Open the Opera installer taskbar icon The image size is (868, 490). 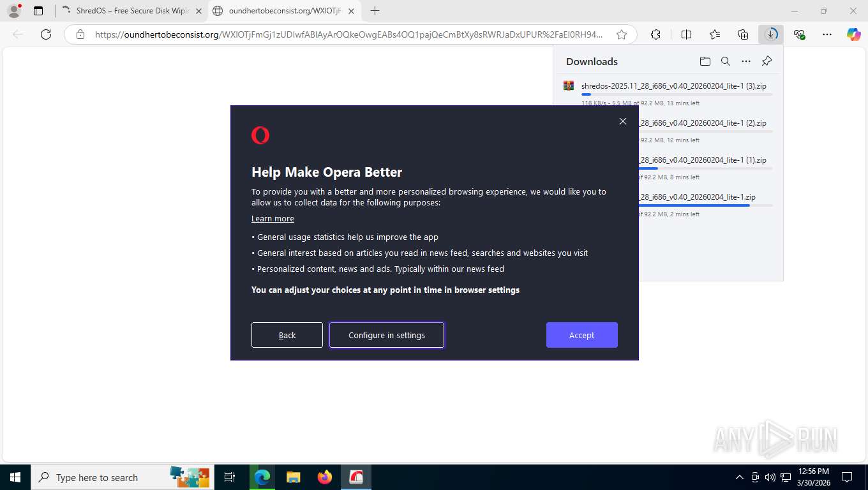[356, 477]
